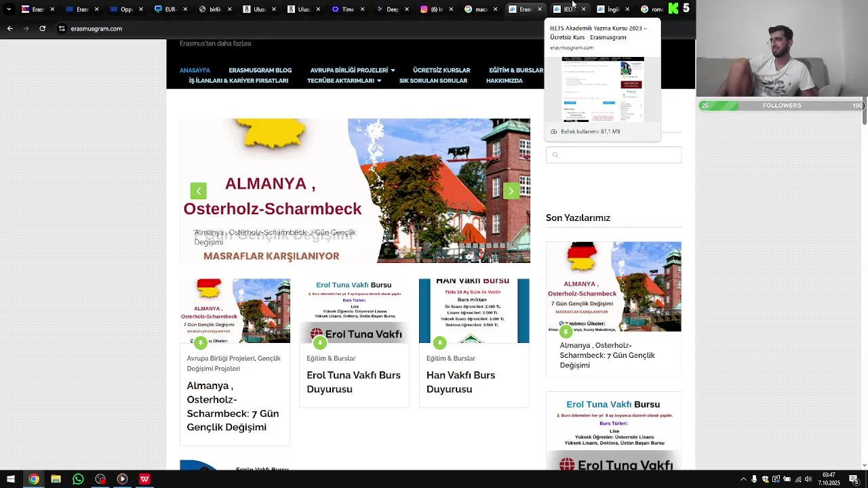Open İş İlanları & Kariyer Fırsatları

point(238,81)
